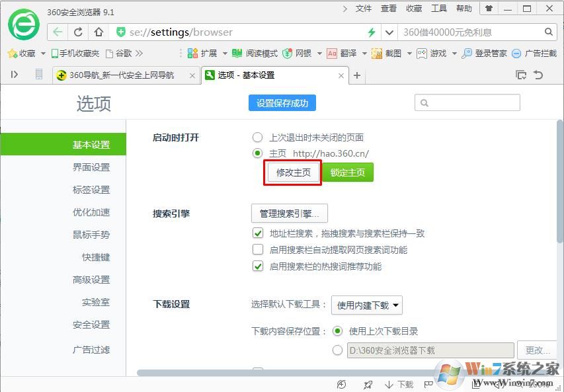Switch to the 360导航 tab

tap(122, 75)
